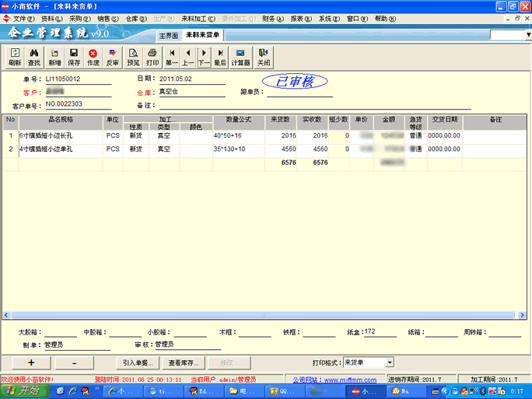
Task: Open the 计算器 calculator tool
Action: [x=241, y=58]
